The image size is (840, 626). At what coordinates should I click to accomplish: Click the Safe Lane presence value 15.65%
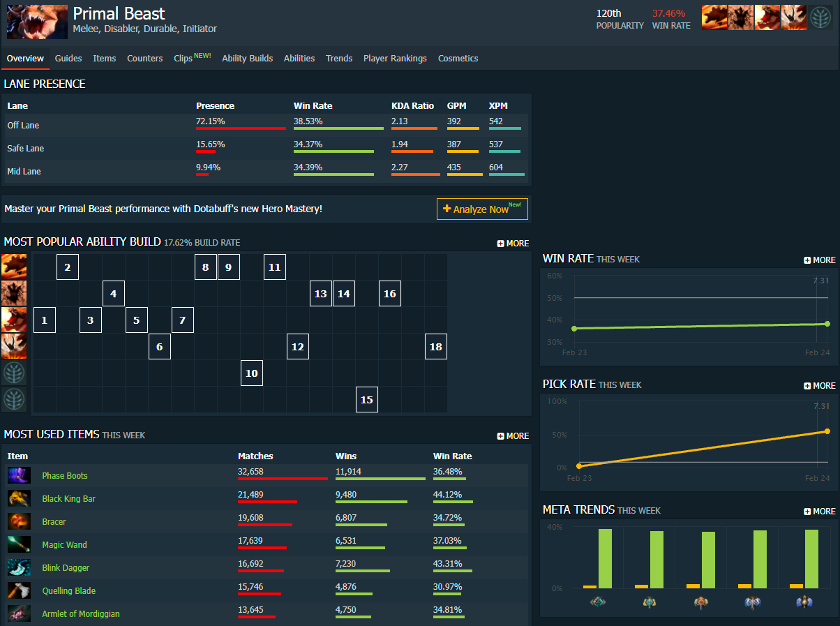pos(211,144)
